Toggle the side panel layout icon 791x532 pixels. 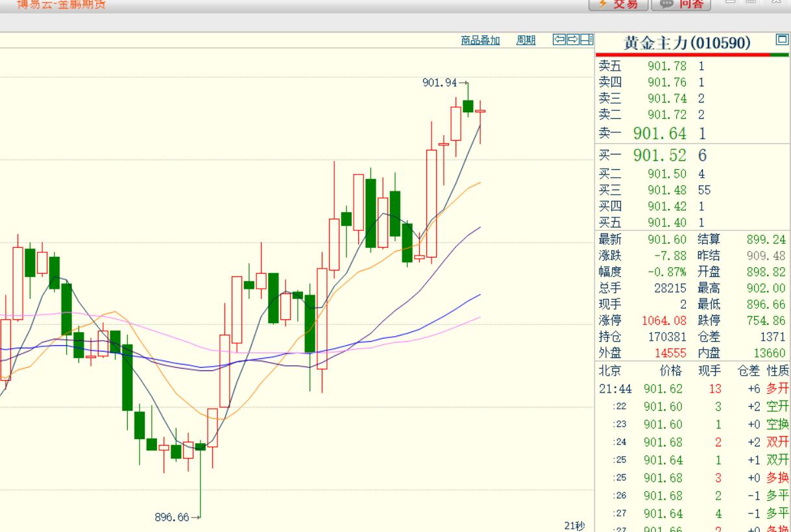[x=587, y=40]
